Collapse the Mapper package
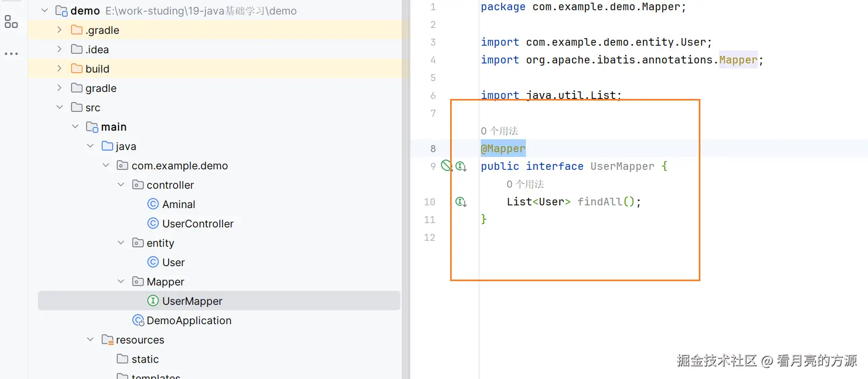Image resolution: width=868 pixels, height=379 pixels. coord(121,282)
